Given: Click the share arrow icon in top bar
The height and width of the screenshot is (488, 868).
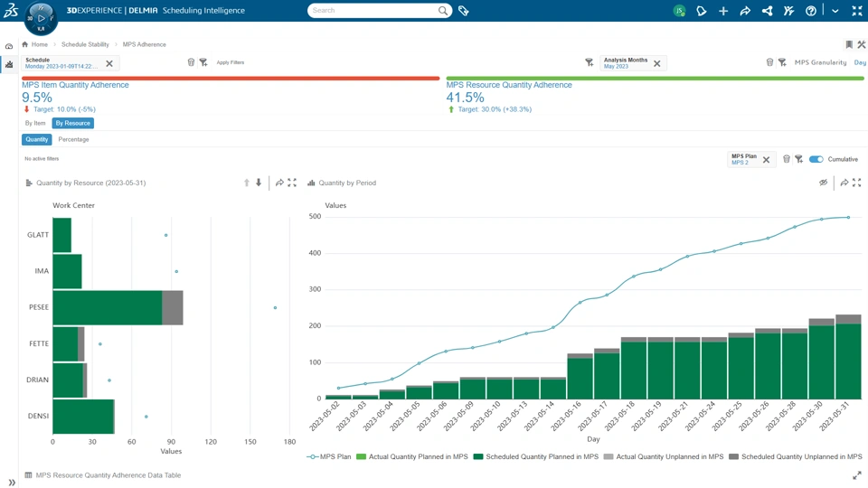Looking at the screenshot, I should (x=745, y=11).
